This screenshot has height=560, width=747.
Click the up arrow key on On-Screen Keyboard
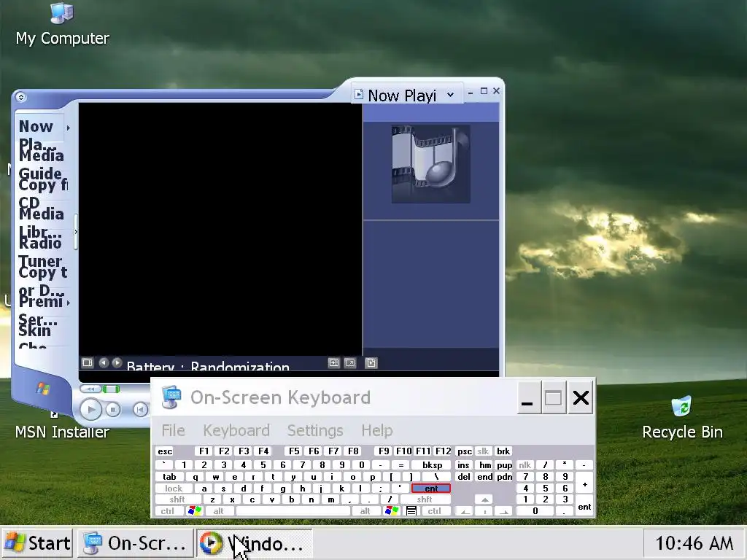click(x=484, y=499)
